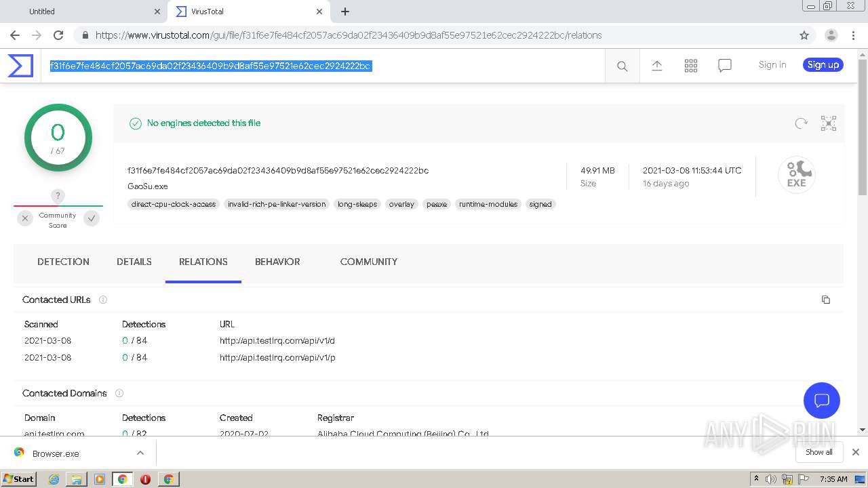Select the RELATIONS tab

pos(203,262)
